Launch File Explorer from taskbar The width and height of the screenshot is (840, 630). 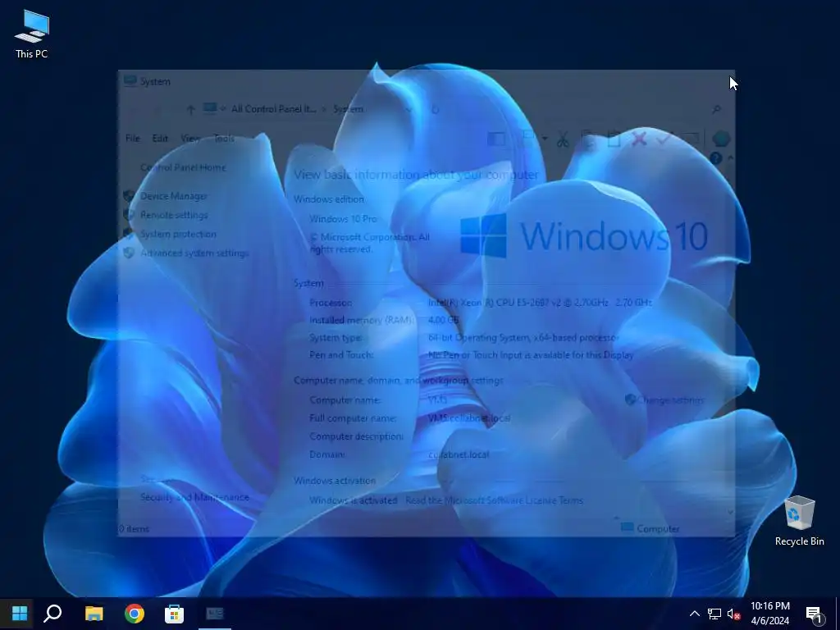pos(94,614)
